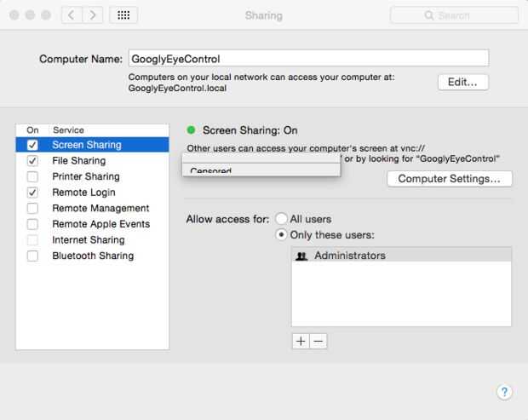Screen dimensions: 528x420
Task: Click the help question mark button
Action: (x=504, y=392)
